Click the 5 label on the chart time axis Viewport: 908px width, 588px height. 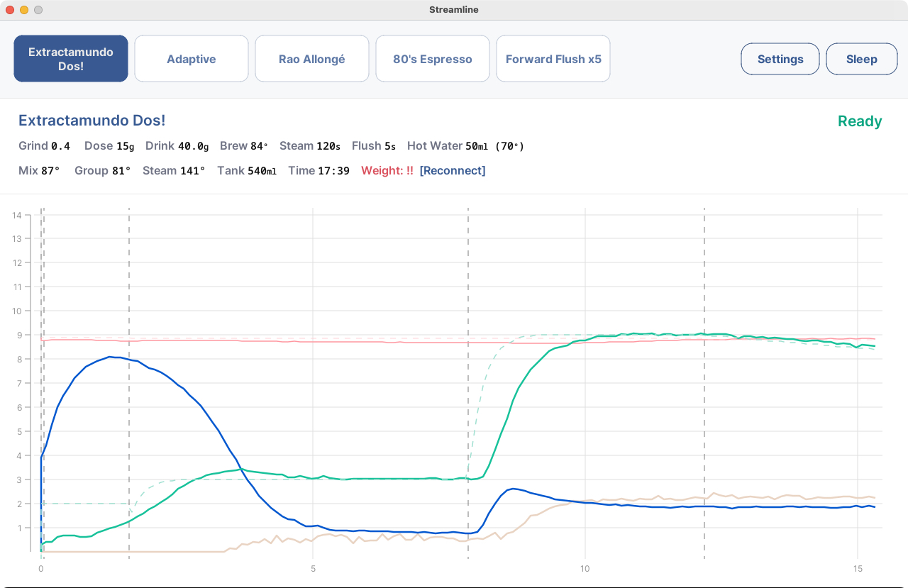[313, 569]
